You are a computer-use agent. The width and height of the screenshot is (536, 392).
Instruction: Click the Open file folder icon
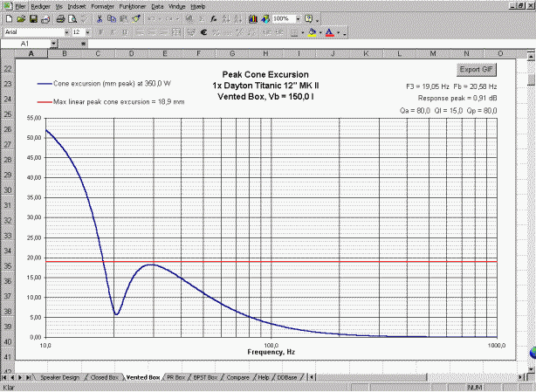point(20,18)
